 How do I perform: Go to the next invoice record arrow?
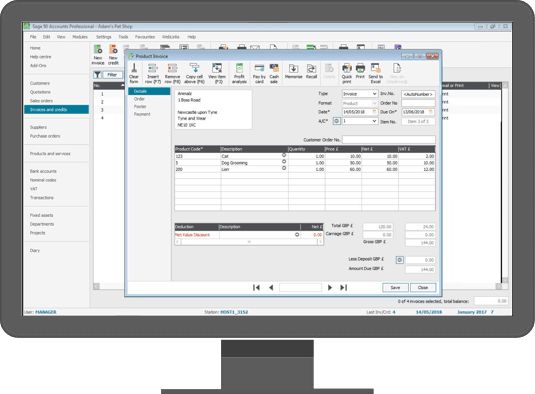click(x=330, y=288)
